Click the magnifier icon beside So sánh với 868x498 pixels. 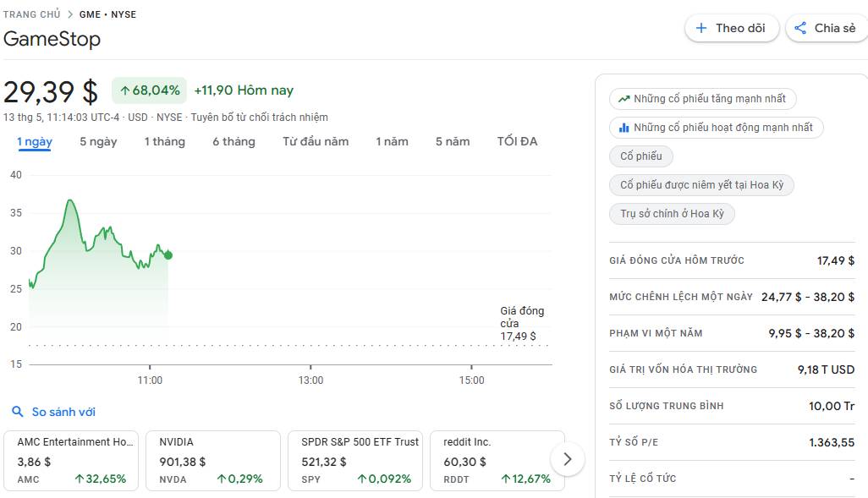[x=18, y=412]
